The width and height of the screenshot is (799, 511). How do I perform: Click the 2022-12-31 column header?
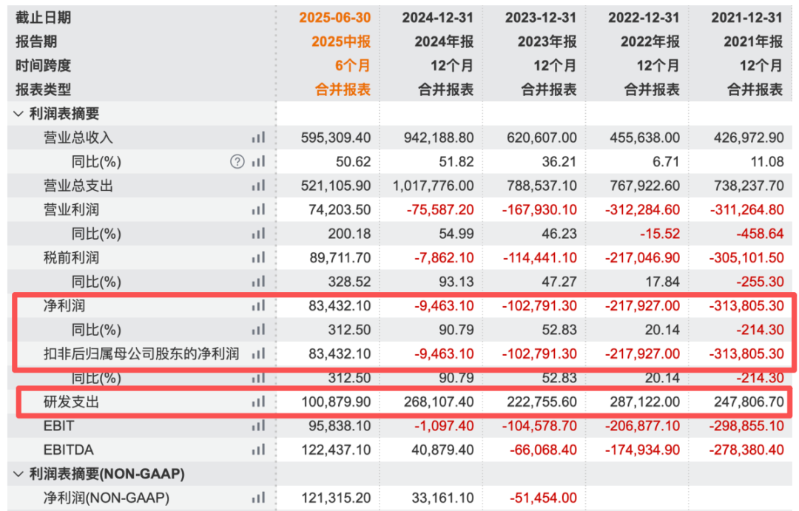click(x=645, y=17)
